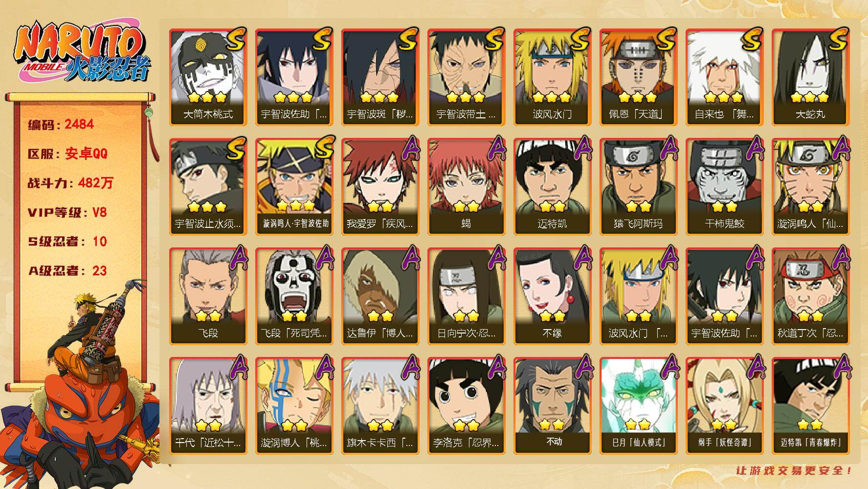The width and height of the screenshot is (868, 489).
Task: Click the Naruto Mobile 火影忍者 logo
Action: (82, 53)
